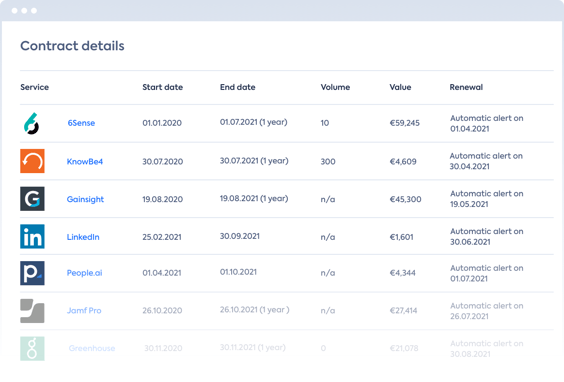Screen dimensions: 564x382
Task: Click the alert on 30.08.2021 renewal
Action: pyautogui.click(x=486, y=349)
